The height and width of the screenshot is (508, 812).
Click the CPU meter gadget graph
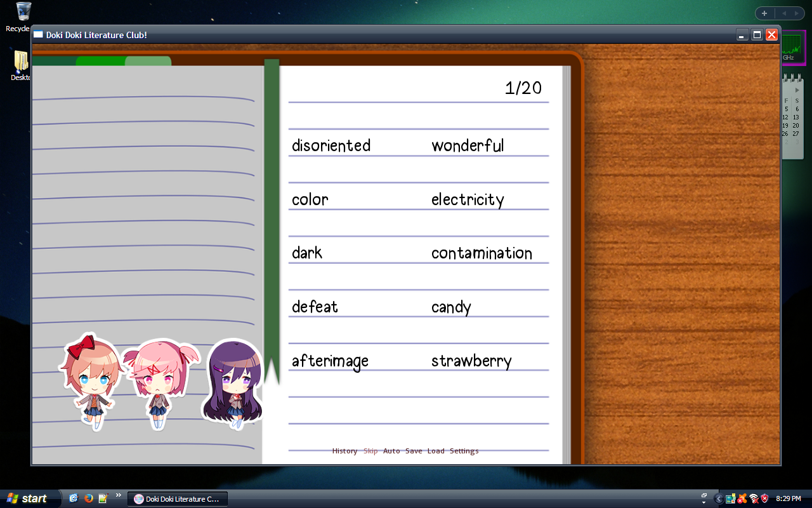tap(790, 46)
